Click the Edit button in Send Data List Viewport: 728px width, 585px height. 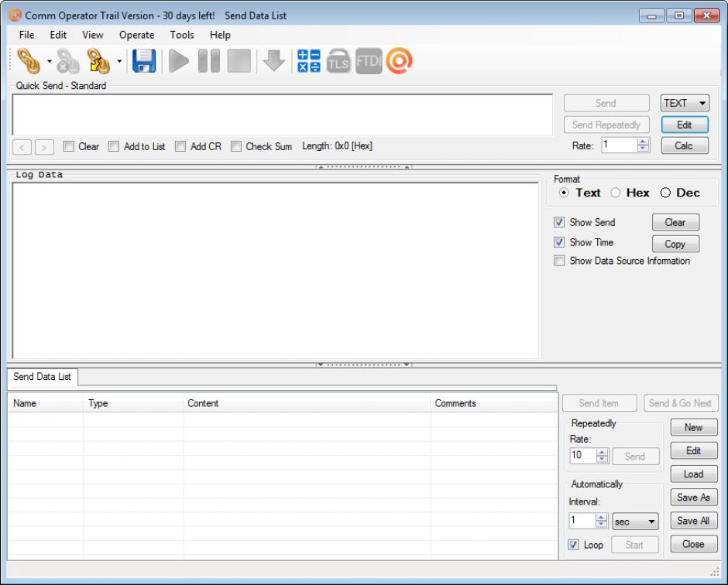tap(694, 450)
